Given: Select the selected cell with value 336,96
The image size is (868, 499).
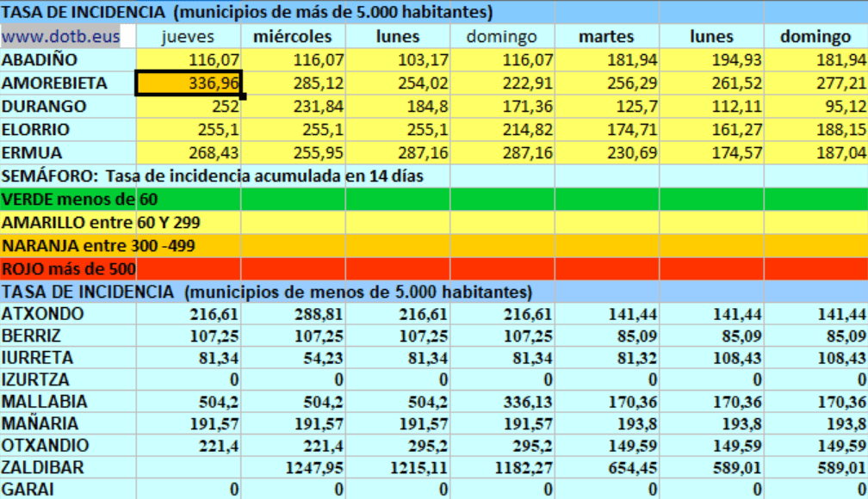Looking at the screenshot, I should (x=189, y=83).
